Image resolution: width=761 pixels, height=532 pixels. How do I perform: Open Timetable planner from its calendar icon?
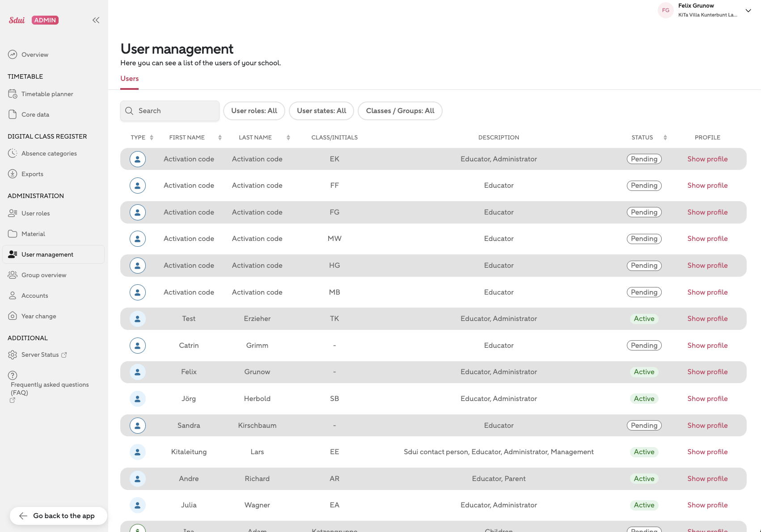point(13,94)
